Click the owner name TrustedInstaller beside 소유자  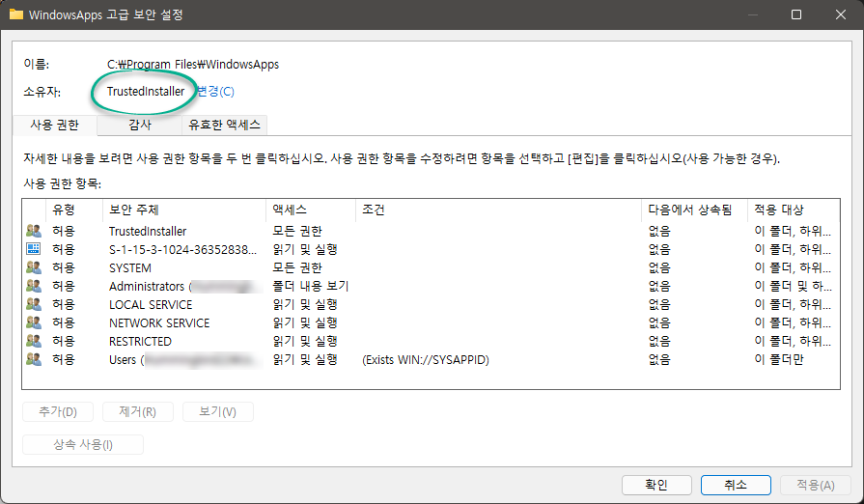tap(146, 92)
